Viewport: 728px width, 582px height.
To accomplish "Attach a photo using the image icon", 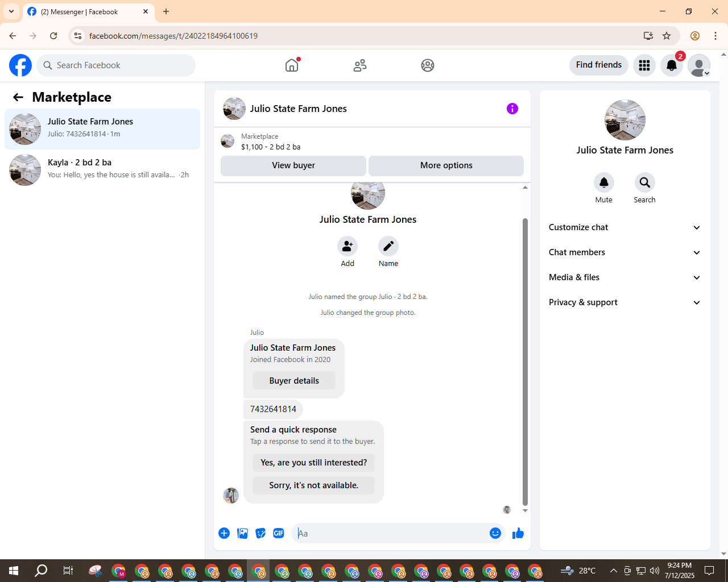I will (242, 533).
